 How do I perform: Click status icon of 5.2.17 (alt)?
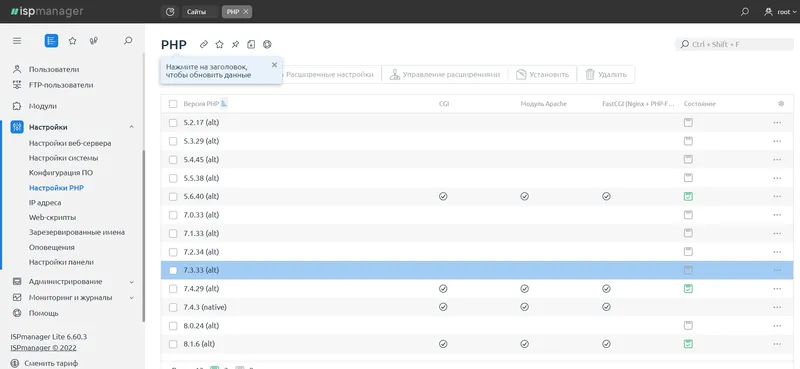point(688,122)
